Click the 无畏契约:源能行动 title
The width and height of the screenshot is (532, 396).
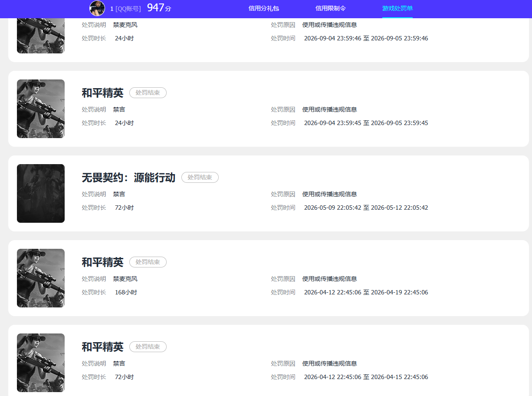tap(128, 177)
